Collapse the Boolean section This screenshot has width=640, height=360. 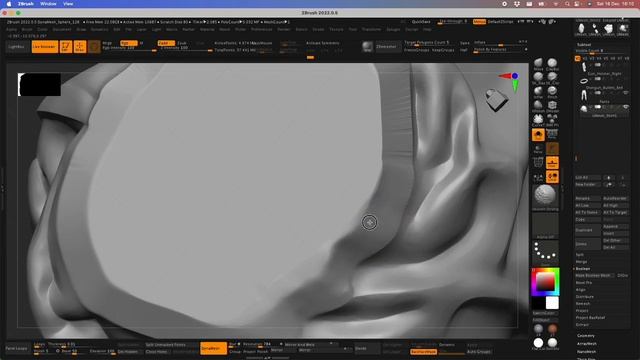(x=582, y=269)
